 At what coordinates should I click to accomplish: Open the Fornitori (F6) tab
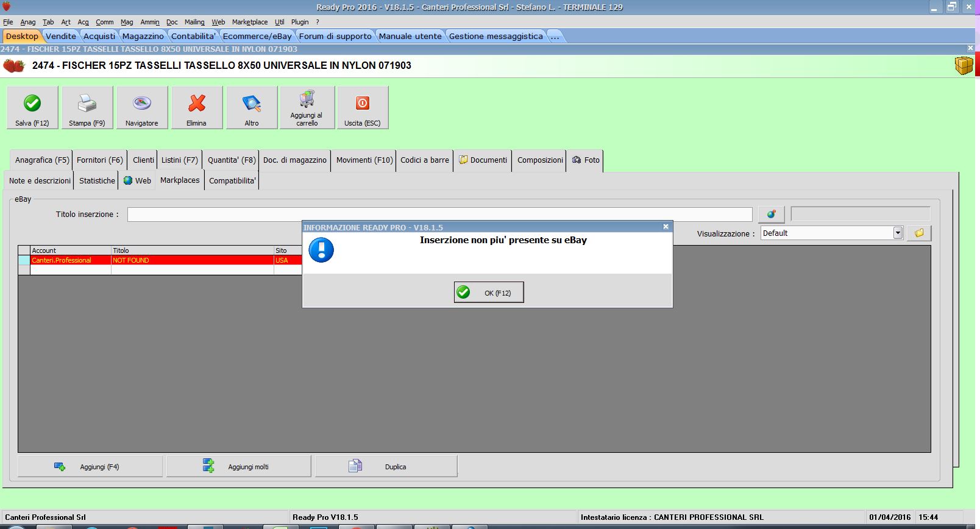[100, 160]
